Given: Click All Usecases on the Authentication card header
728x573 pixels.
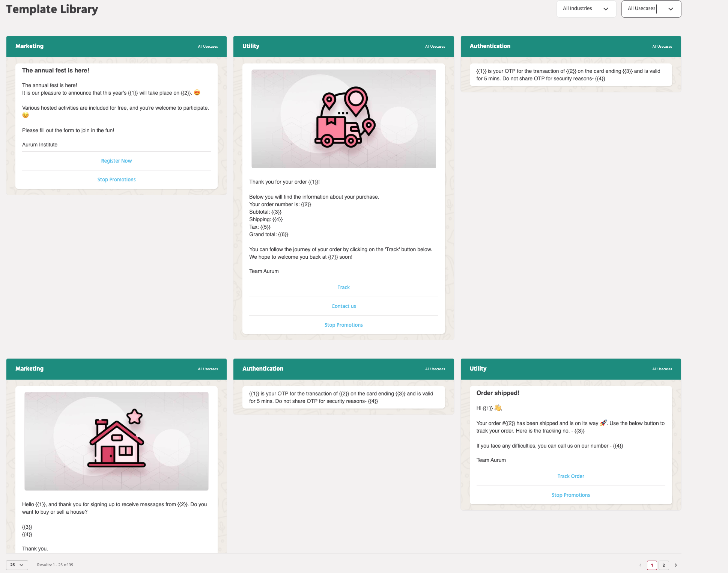Looking at the screenshot, I should point(662,46).
